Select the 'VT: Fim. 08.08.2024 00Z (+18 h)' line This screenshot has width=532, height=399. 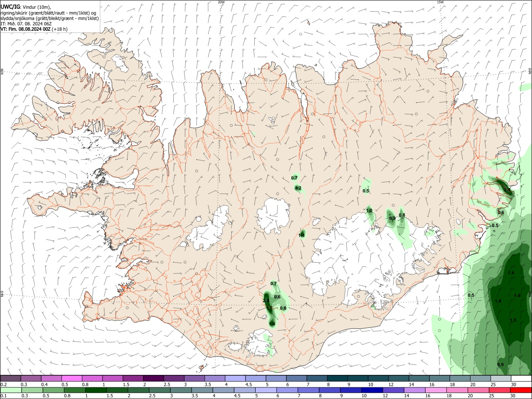[34, 29]
